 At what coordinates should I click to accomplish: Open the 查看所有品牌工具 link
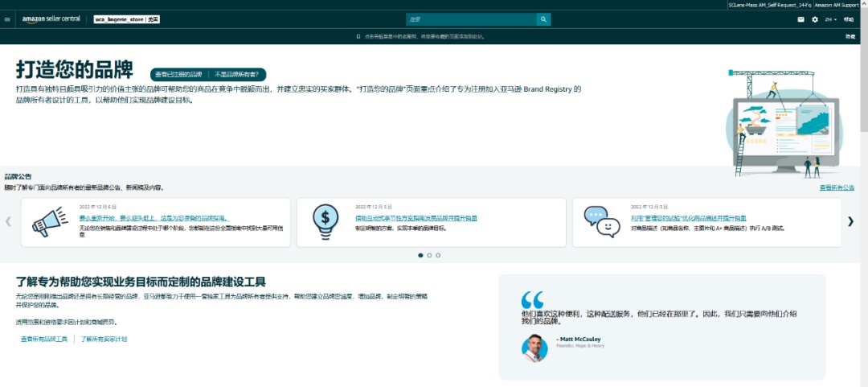pyautogui.click(x=44, y=340)
